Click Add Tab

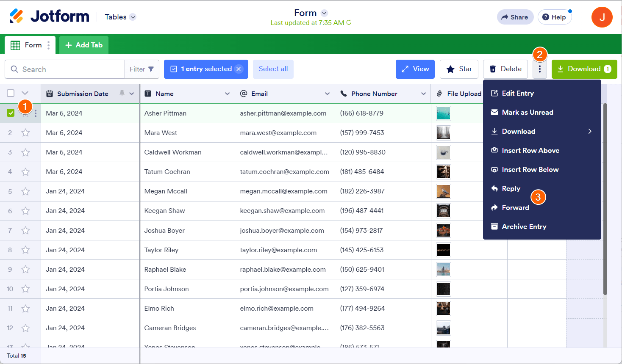84,45
